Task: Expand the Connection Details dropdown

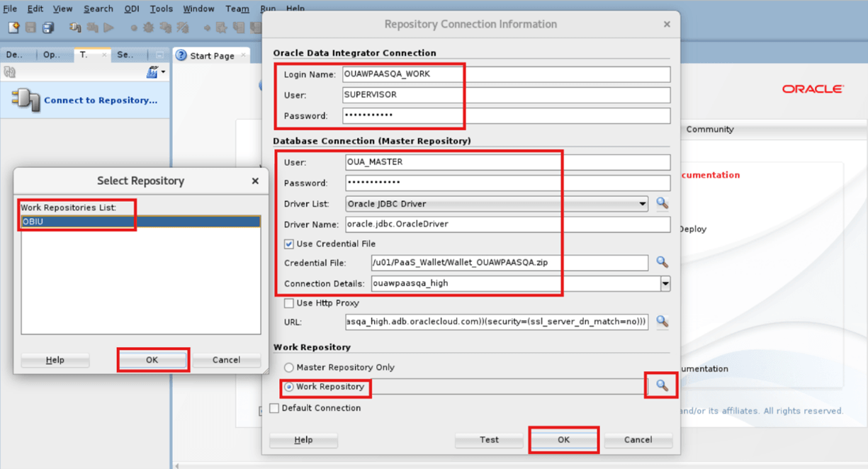Action: tap(664, 283)
